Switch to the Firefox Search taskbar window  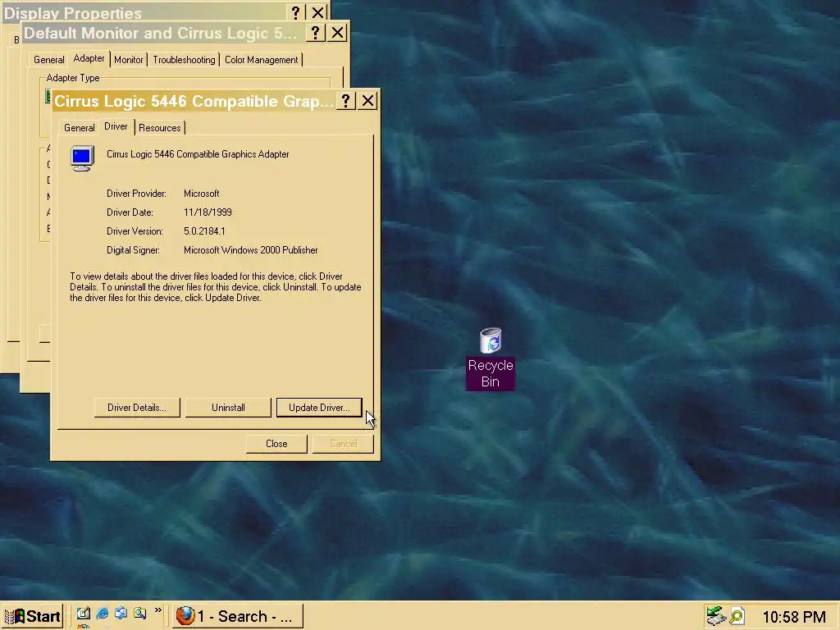point(238,616)
